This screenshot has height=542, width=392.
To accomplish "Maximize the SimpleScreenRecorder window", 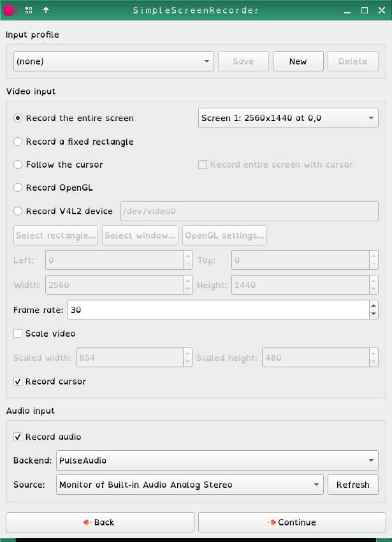I will 365,10.
